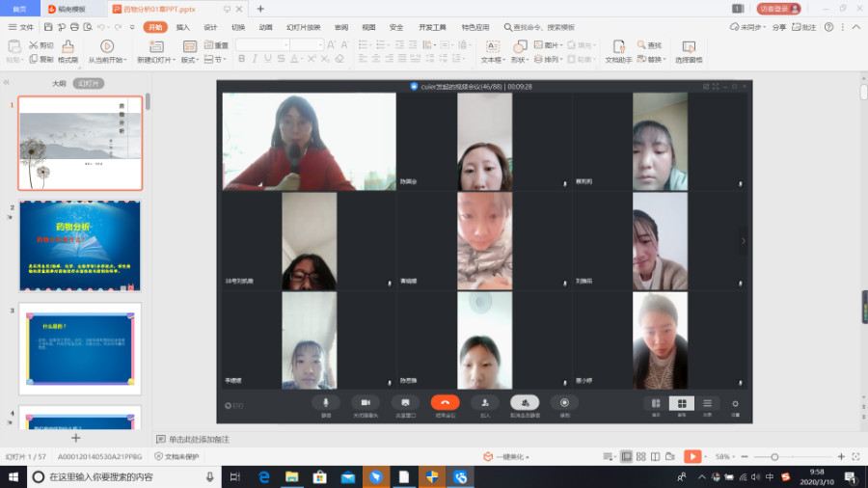Click the share window icon
Screen dimensions: 868x488
tap(405, 403)
